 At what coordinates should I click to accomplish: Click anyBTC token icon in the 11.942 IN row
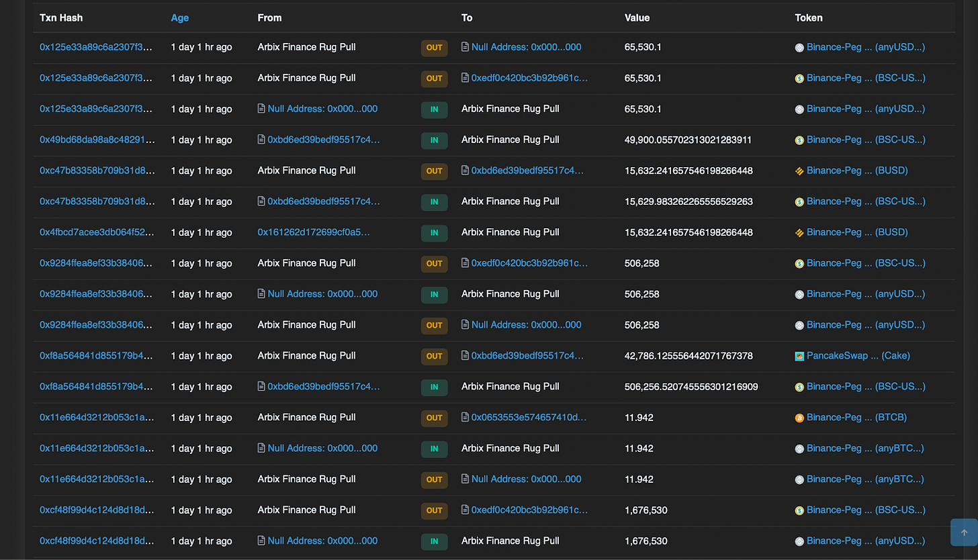pyautogui.click(x=799, y=449)
